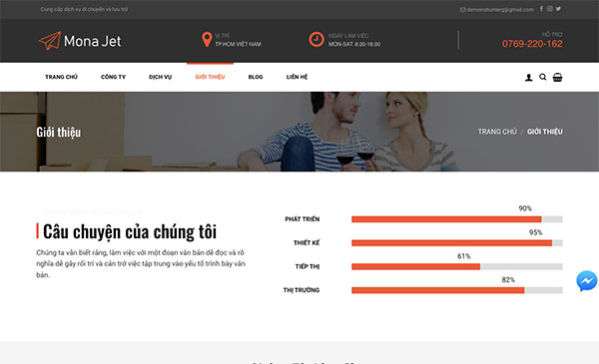
Task: Open the Liên hệ menu item
Action: [x=297, y=77]
